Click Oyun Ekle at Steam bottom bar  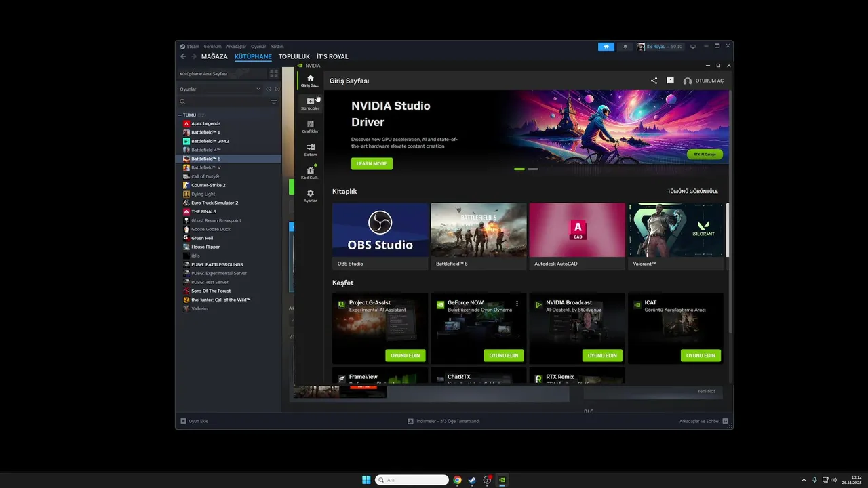[195, 421]
